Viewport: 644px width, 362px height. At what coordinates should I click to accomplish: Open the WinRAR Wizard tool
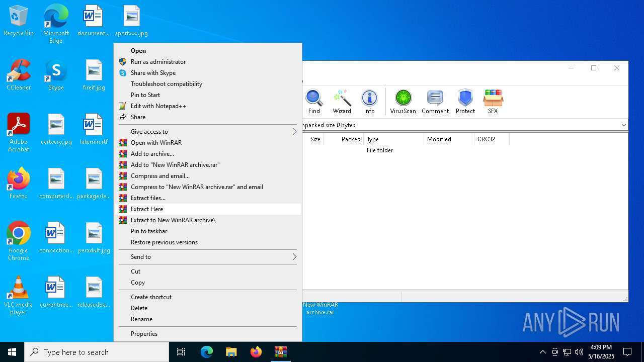pyautogui.click(x=342, y=102)
